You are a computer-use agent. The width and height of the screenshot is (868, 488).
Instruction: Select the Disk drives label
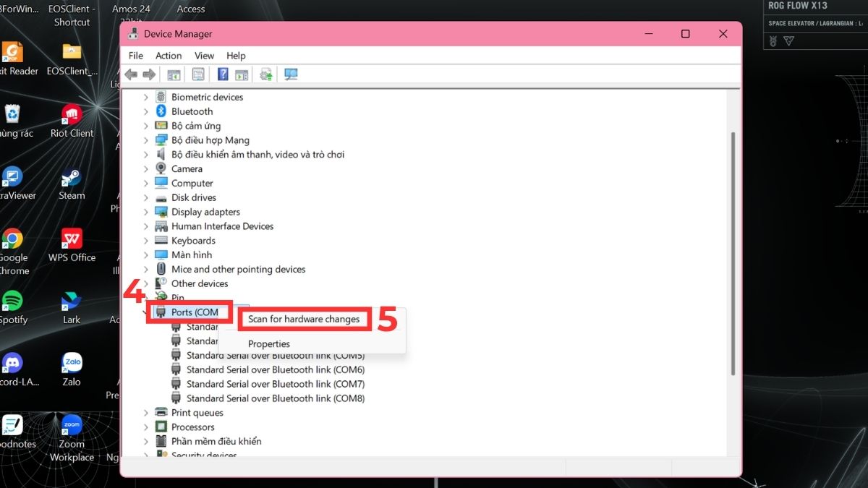[x=194, y=197]
